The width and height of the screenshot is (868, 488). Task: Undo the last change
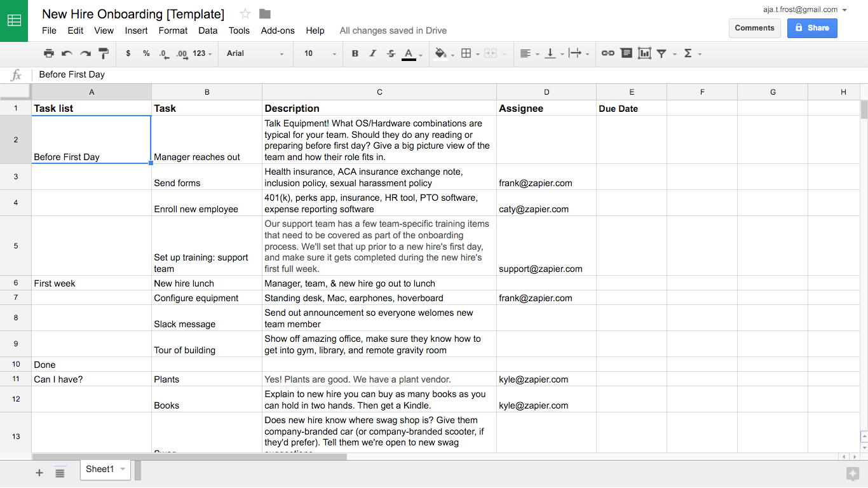(x=66, y=53)
